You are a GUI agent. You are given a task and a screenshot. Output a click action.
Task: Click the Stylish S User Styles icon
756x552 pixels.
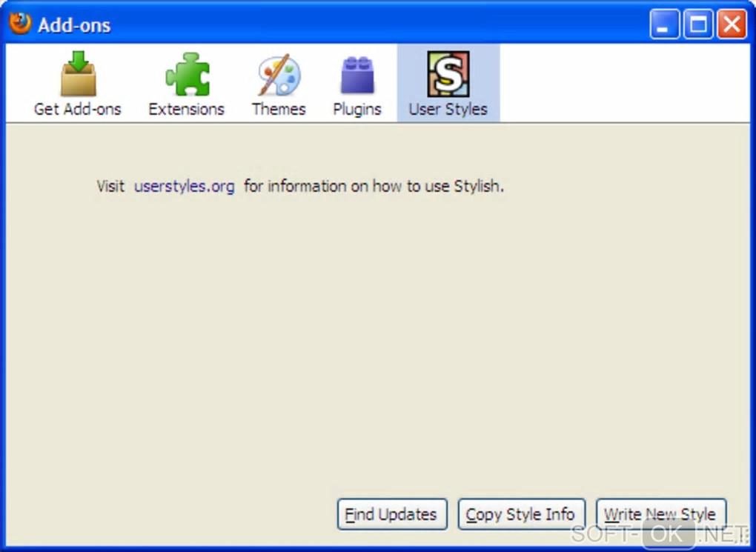(x=448, y=74)
